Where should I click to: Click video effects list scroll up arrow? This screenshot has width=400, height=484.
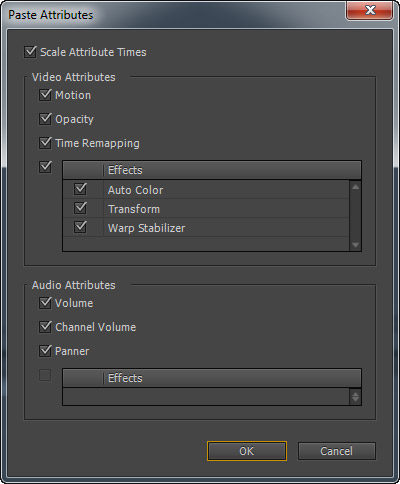tap(355, 187)
